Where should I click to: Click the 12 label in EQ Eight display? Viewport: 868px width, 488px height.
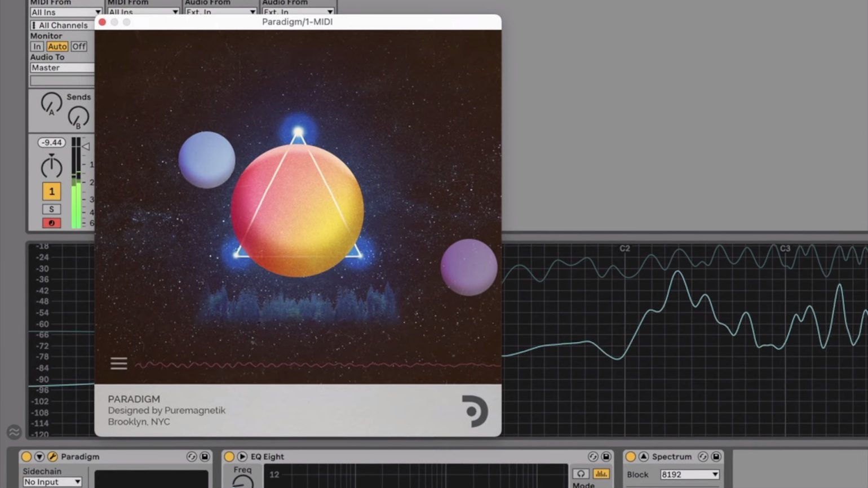click(274, 474)
